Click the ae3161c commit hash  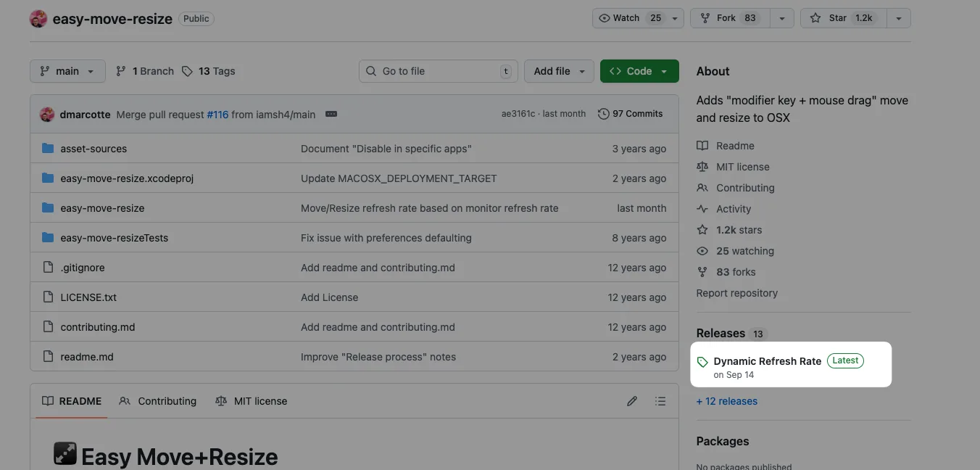[x=518, y=114]
